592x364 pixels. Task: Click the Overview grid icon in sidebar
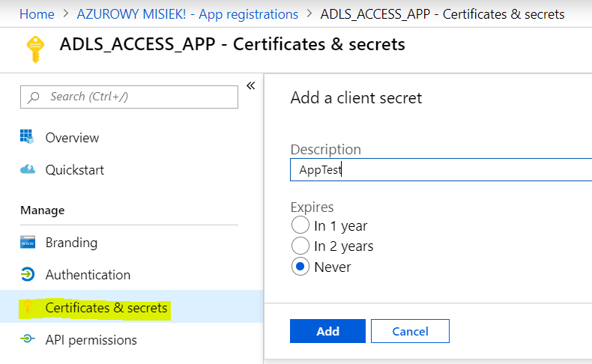pyautogui.click(x=28, y=137)
